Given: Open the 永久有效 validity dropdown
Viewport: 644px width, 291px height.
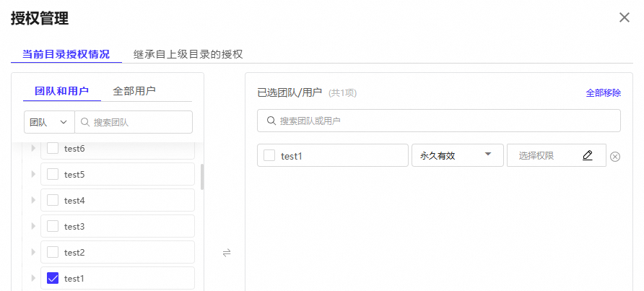Looking at the screenshot, I should click(458, 155).
